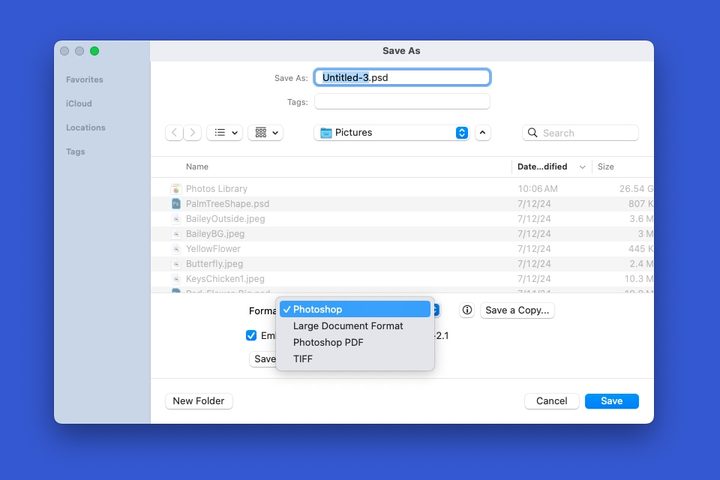Click the BaileyOutside.jpeg file icon
Image resolution: width=720 pixels, height=480 pixels.
coord(176,219)
